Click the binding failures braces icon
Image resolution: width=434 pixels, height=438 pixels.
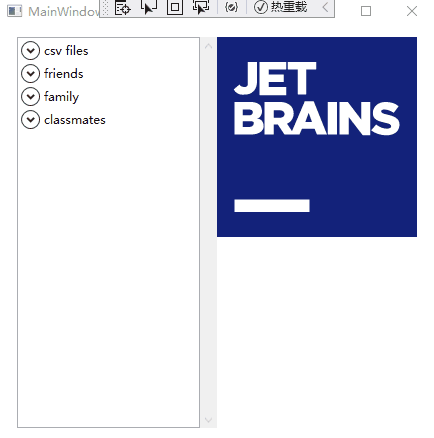pyautogui.click(x=231, y=7)
